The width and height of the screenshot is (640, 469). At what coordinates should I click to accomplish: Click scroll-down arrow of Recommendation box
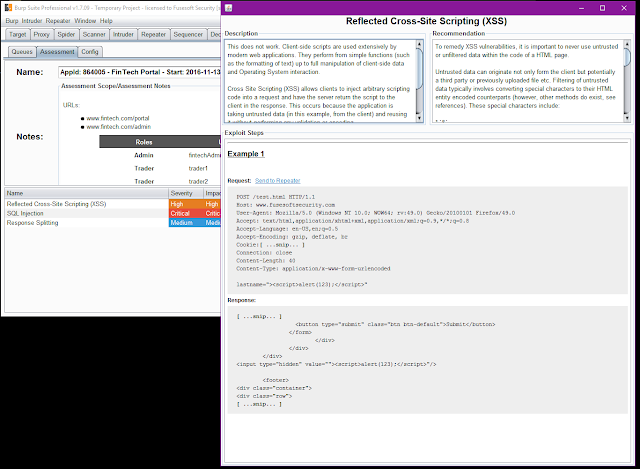click(627, 118)
